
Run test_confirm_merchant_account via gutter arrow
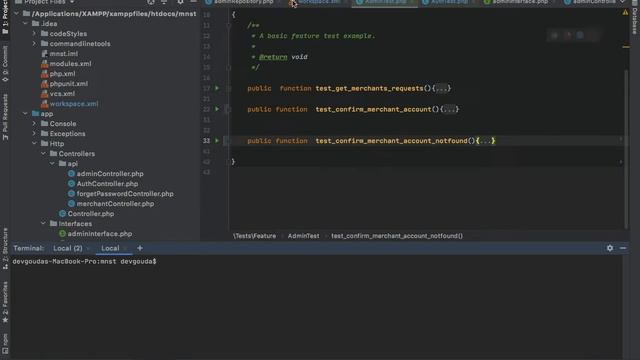217,109
